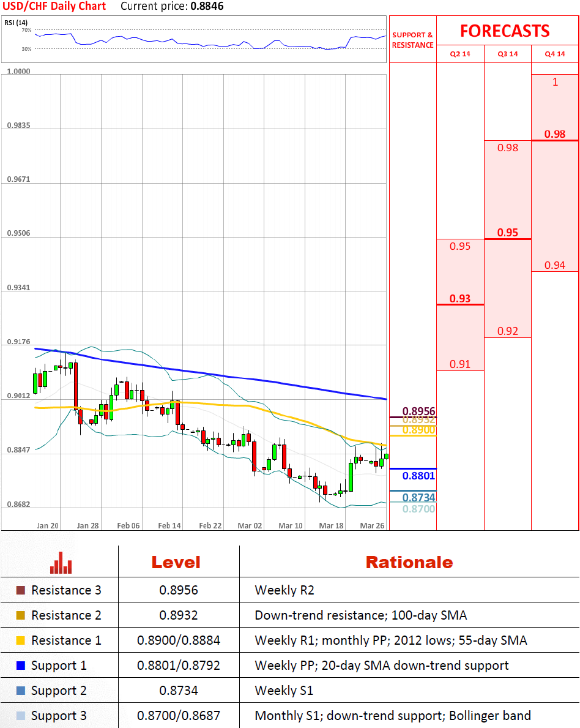Click the Rationale column header
Viewport: 580px width, 728px height.
point(409,562)
